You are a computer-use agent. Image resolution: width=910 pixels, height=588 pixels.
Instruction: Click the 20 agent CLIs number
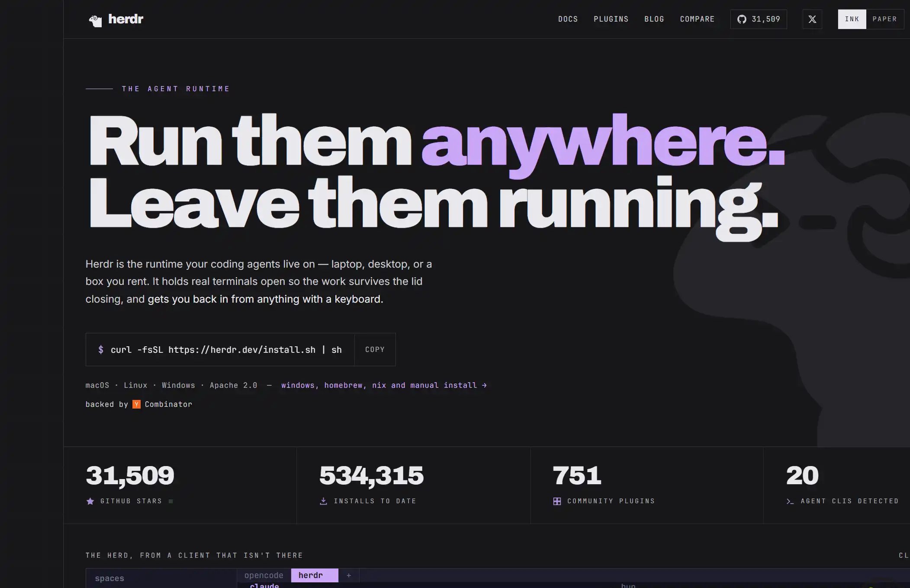[802, 476]
